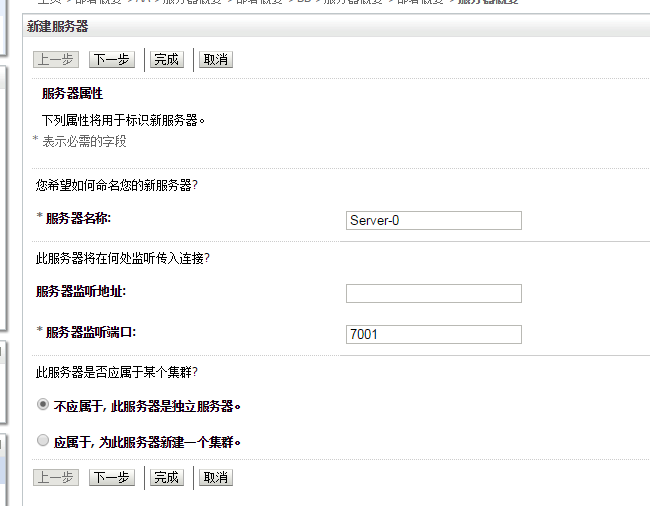This screenshot has width=650, height=506.
Task: Select 应属于, 为此服务器新建一个集群 radio option
Action: tap(43, 440)
